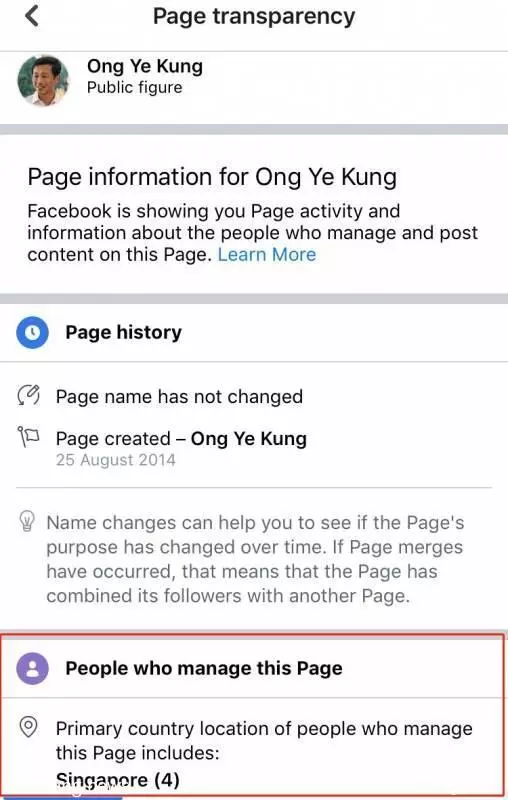
Task: Tap the Ong Ye Kung page name
Action: (145, 66)
